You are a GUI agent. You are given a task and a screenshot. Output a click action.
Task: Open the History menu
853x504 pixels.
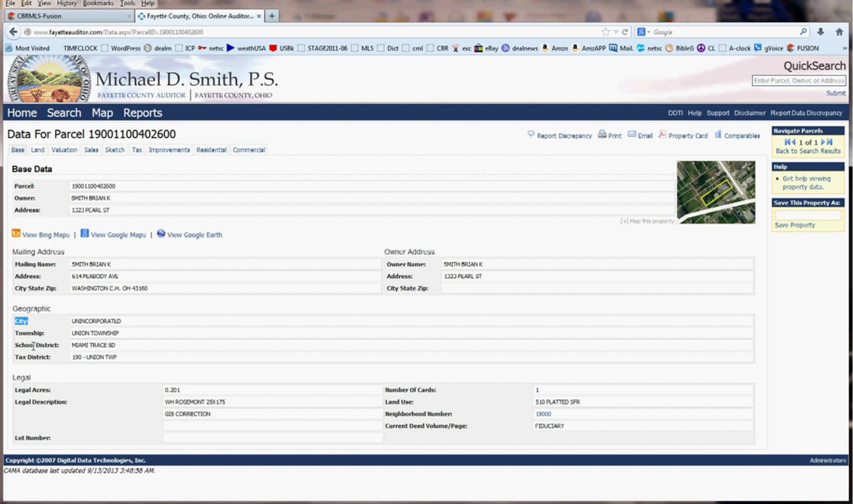tap(67, 3)
